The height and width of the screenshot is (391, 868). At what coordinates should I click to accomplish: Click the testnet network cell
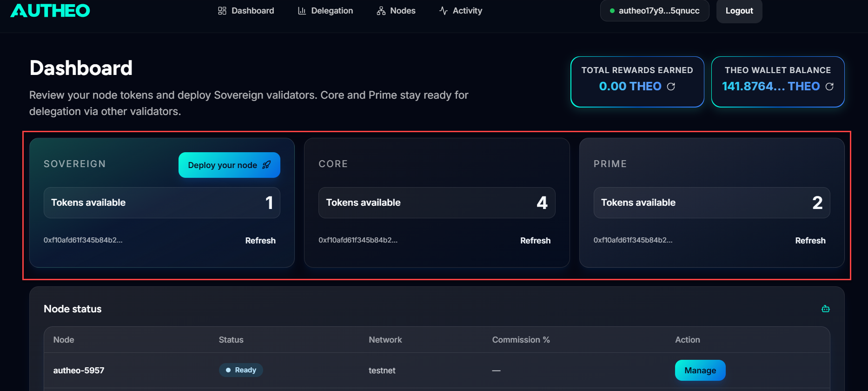pyautogui.click(x=382, y=371)
